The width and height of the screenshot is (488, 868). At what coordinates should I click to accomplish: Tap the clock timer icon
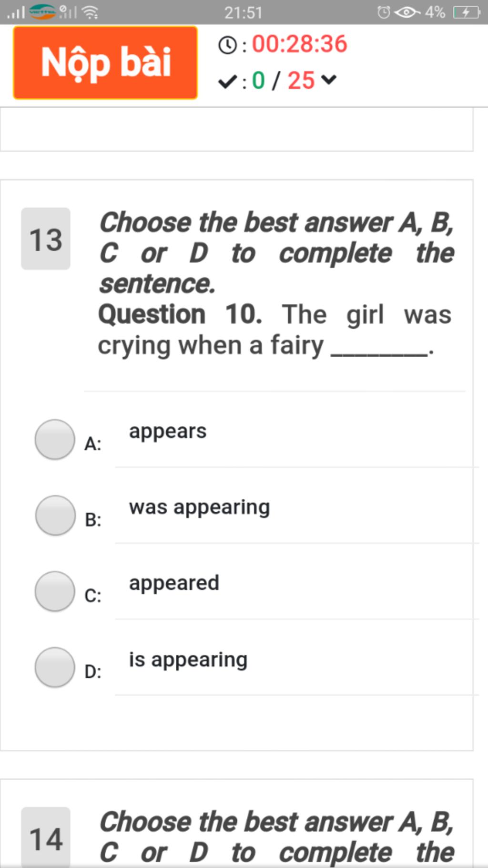tap(227, 45)
